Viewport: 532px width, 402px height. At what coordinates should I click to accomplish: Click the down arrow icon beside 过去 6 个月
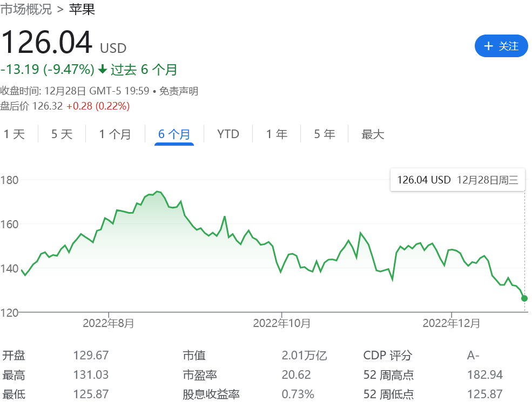[x=103, y=70]
